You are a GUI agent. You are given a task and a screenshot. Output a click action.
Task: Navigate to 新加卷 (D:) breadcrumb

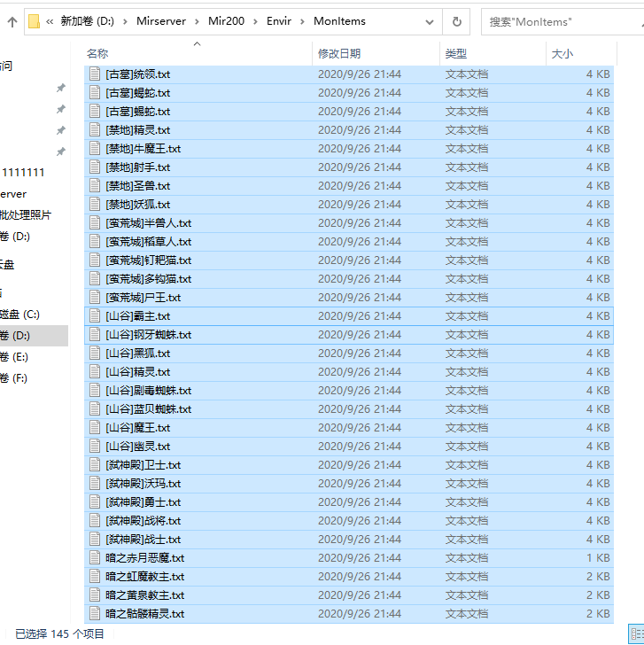click(x=87, y=21)
